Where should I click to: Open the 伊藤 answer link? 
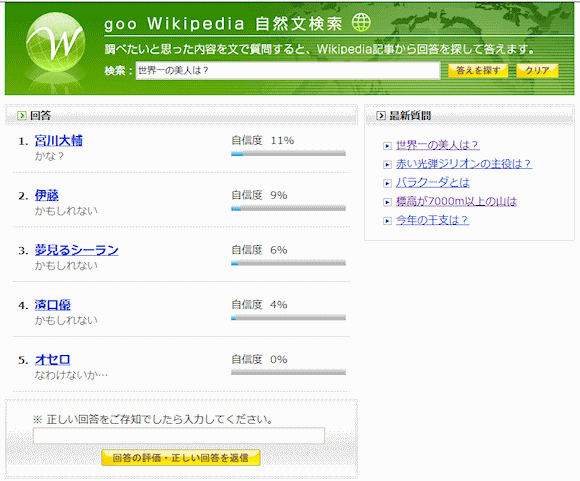(x=47, y=195)
